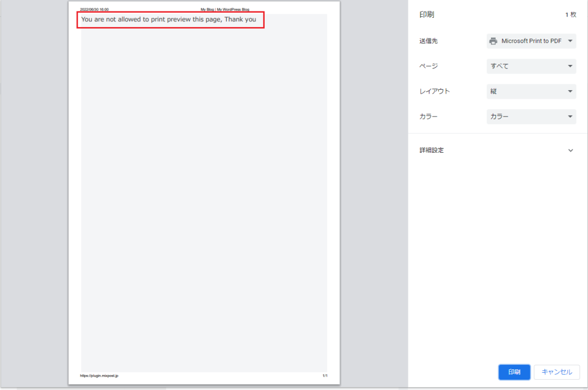Screen dimensions: 588x390
Task: Click the printer icon in destination field
Action: click(x=493, y=41)
